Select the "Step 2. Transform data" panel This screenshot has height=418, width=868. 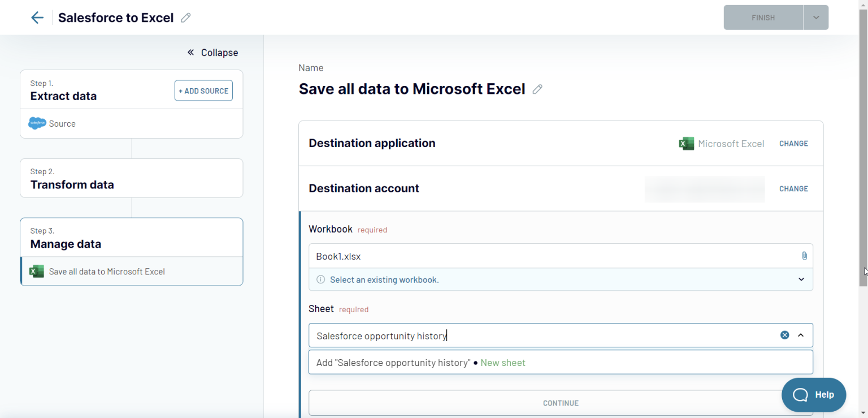[x=131, y=178]
